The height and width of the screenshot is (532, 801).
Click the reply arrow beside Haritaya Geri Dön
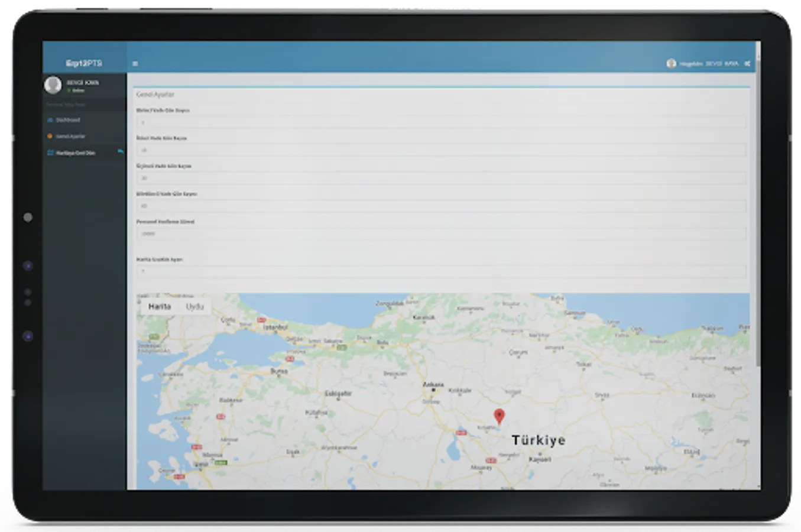click(121, 152)
